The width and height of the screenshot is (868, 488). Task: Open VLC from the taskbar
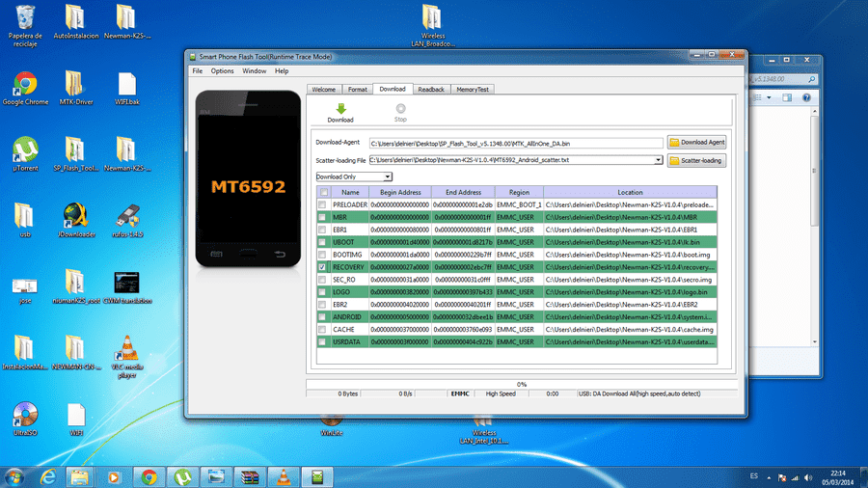(x=284, y=477)
